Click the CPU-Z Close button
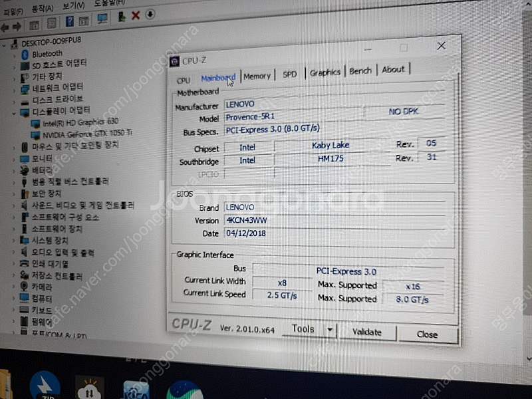 (428, 334)
